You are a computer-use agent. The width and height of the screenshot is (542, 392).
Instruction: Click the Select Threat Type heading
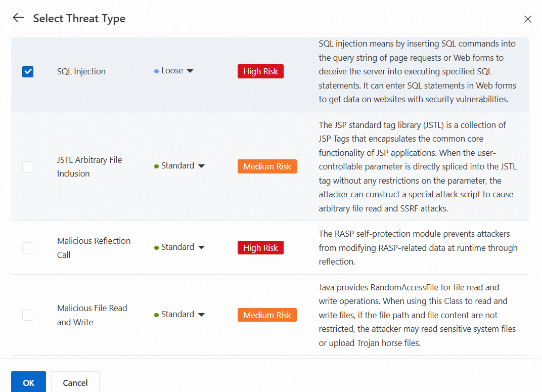79,19
